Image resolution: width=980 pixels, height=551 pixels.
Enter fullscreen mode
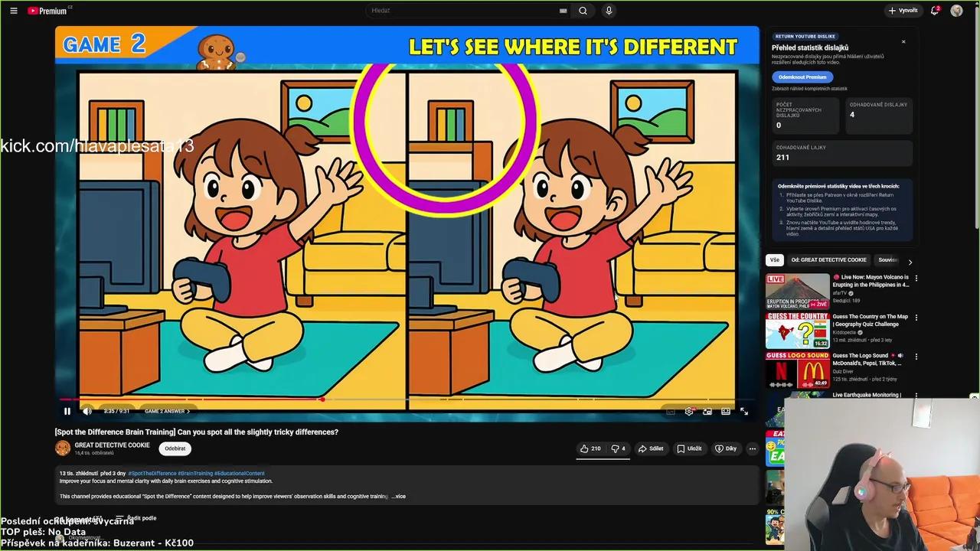pos(743,412)
